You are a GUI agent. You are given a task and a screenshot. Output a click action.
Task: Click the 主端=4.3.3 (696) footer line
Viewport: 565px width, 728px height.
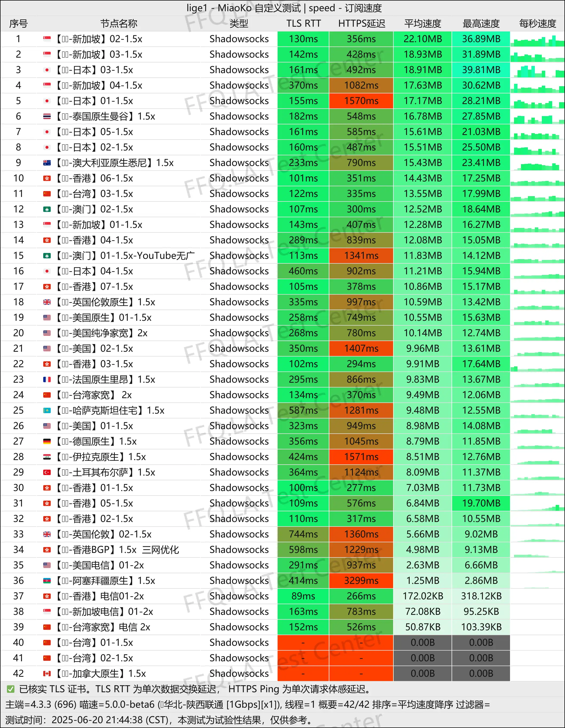coord(248,704)
